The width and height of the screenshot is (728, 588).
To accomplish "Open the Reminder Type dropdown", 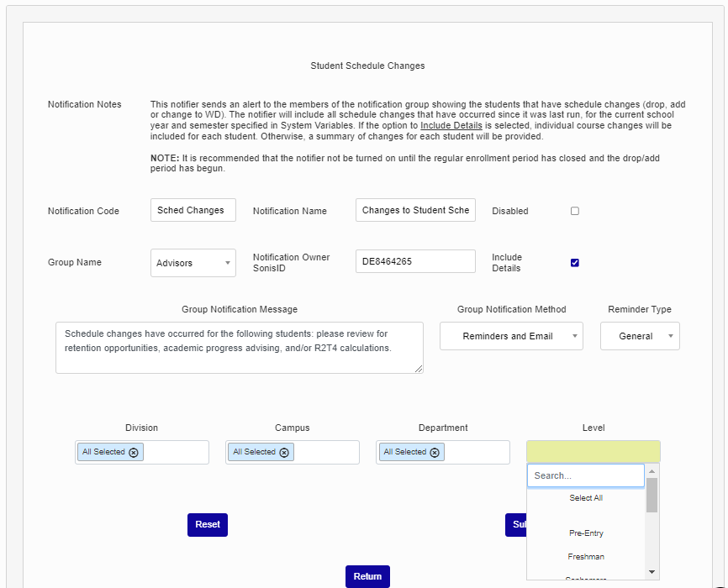I will coord(640,336).
